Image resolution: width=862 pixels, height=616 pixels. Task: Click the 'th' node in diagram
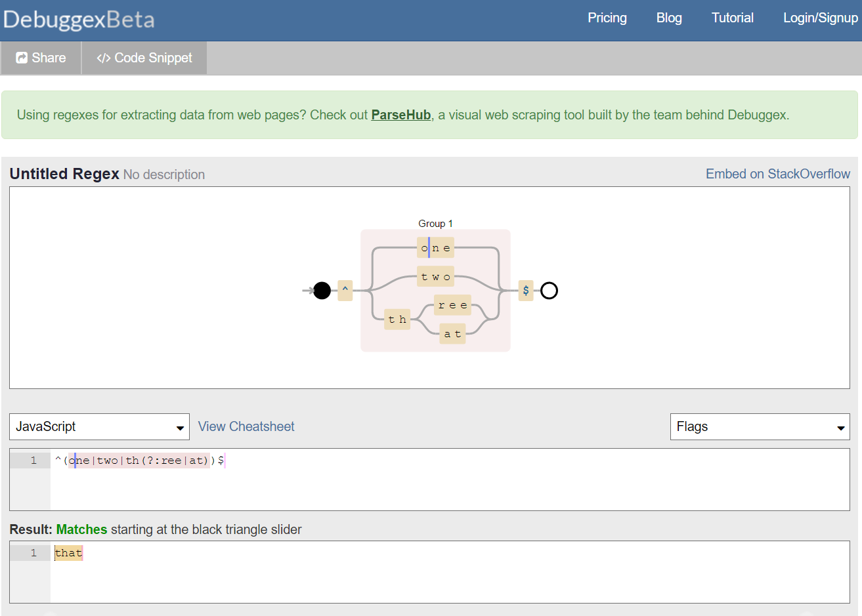397,319
